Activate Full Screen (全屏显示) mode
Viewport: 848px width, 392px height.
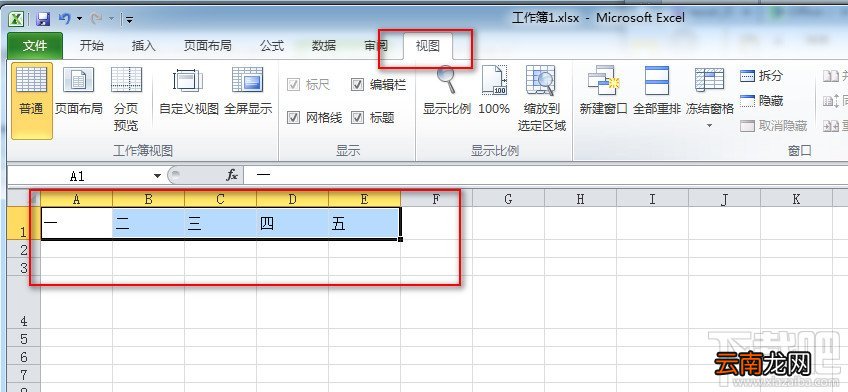248,92
